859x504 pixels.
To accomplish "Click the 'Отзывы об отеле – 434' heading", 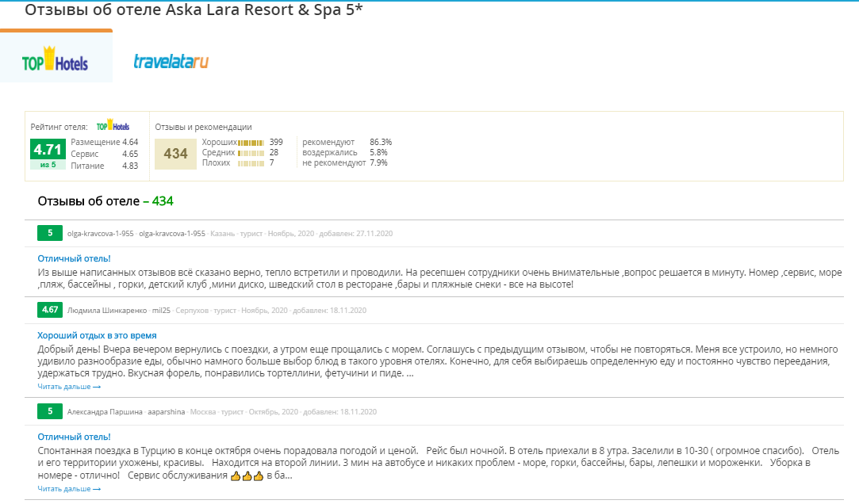I will tap(105, 201).
